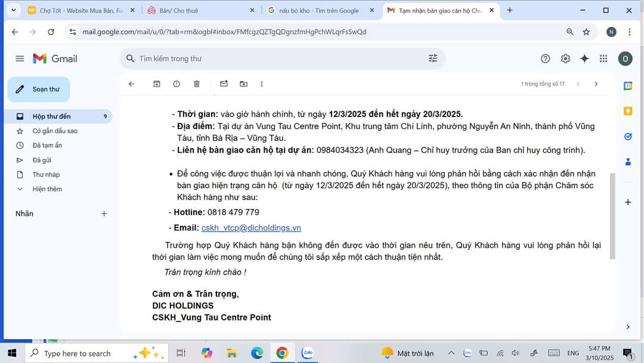The image size is (644, 363).
Task: Click the address bar URL
Action: (224, 32)
